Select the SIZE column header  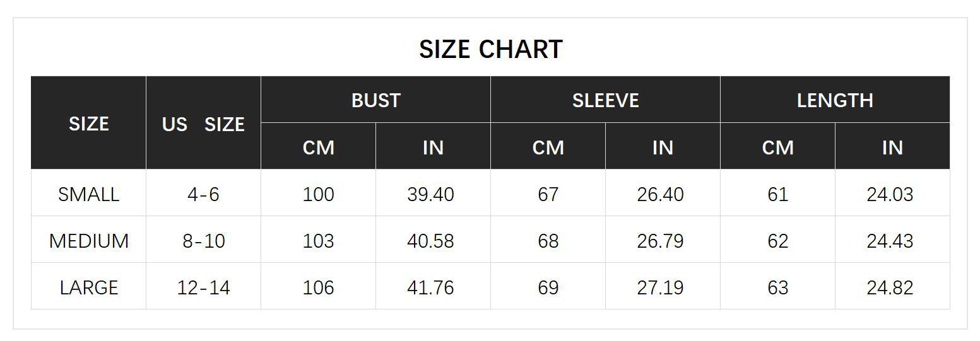click(88, 124)
